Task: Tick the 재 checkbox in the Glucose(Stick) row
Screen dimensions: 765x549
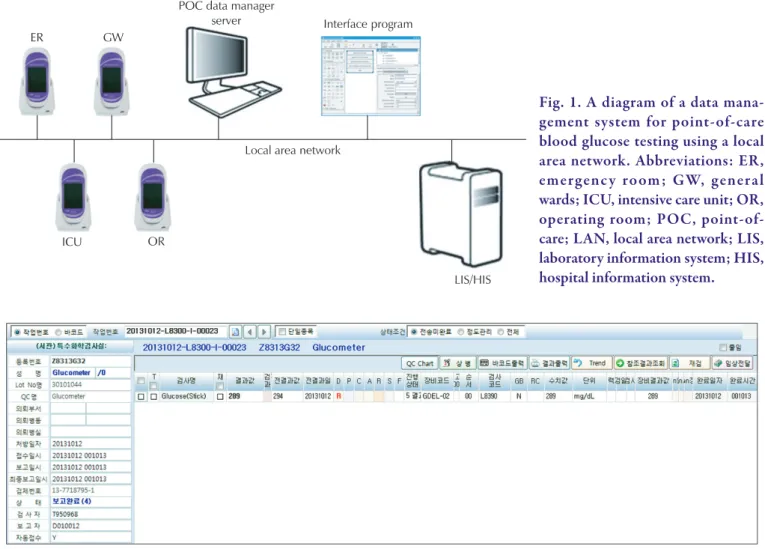Action: click(220, 397)
